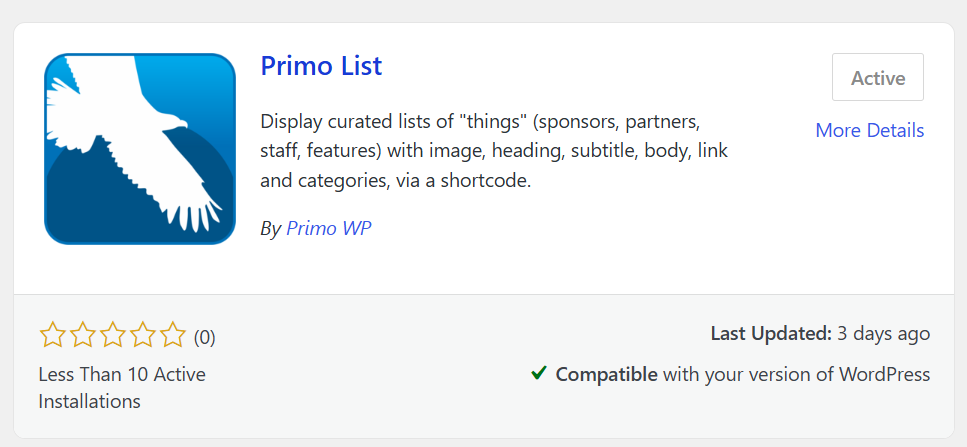The height and width of the screenshot is (447, 967).
Task: Click the Less Than 10 Active text
Action: click(122, 374)
